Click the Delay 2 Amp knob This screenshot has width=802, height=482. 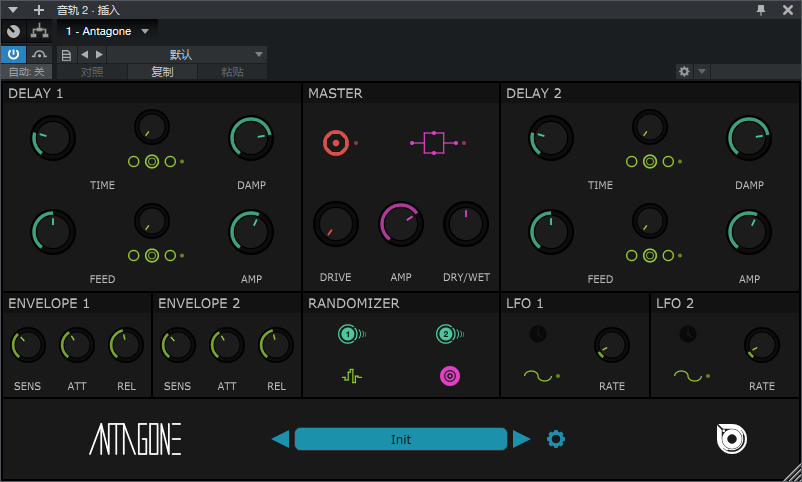tap(749, 232)
